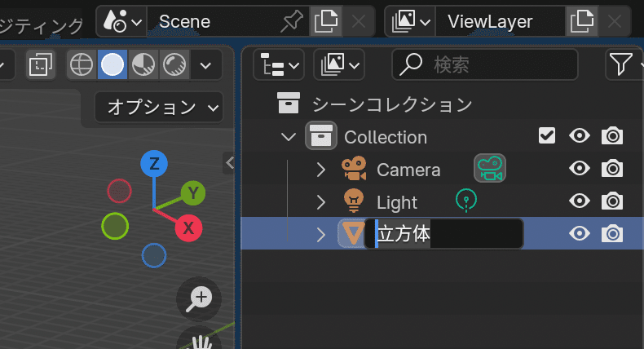644x349 pixels.
Task: Click the Collection box icon
Action: pyautogui.click(x=320, y=135)
